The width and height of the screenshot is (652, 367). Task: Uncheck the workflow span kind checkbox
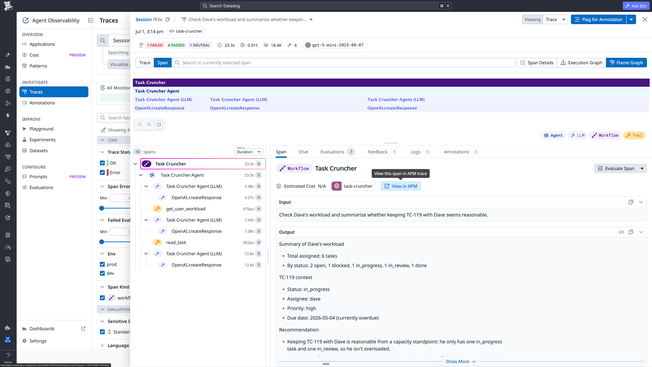coord(102,298)
